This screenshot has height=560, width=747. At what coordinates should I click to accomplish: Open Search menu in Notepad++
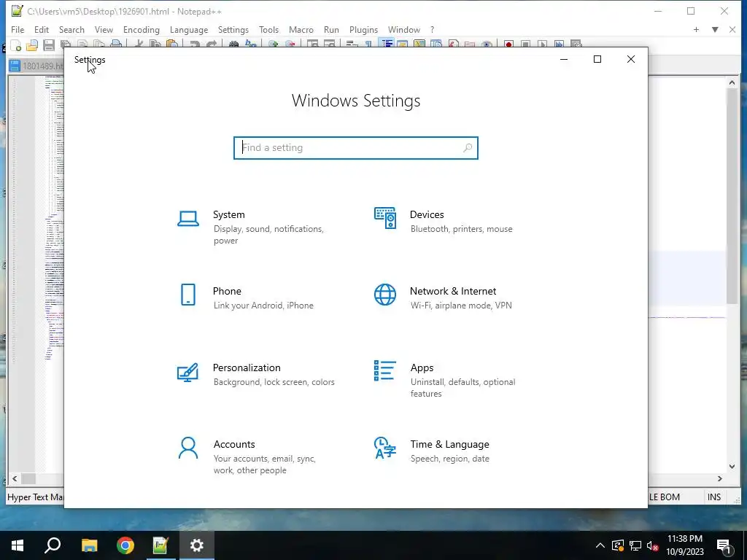tap(71, 29)
